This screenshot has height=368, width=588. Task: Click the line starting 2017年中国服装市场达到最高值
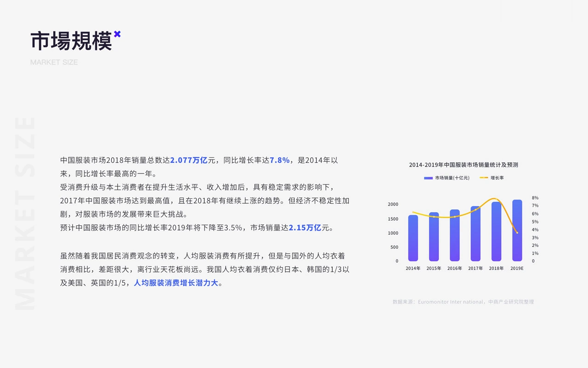205,201
